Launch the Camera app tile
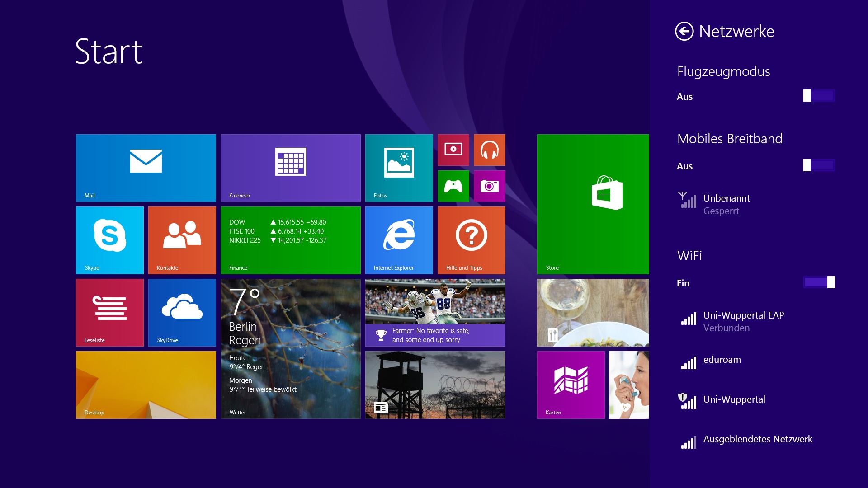 point(489,186)
